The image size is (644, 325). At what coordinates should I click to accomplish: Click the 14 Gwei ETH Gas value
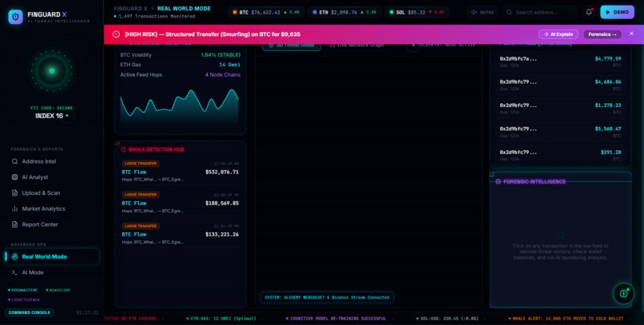(230, 65)
